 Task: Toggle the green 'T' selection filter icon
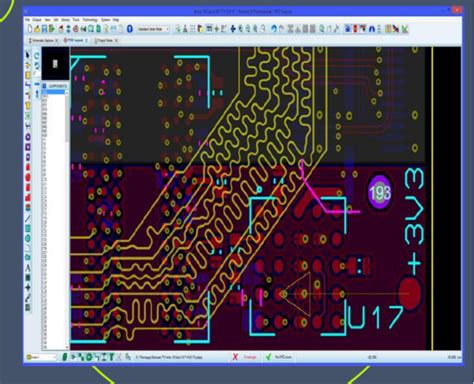pos(111,357)
